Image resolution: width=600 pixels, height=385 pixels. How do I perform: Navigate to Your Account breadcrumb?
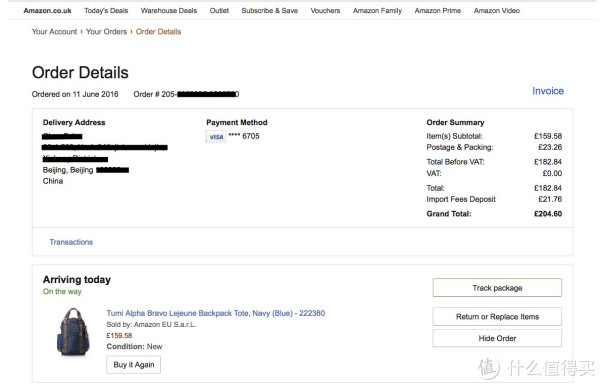[x=54, y=32]
